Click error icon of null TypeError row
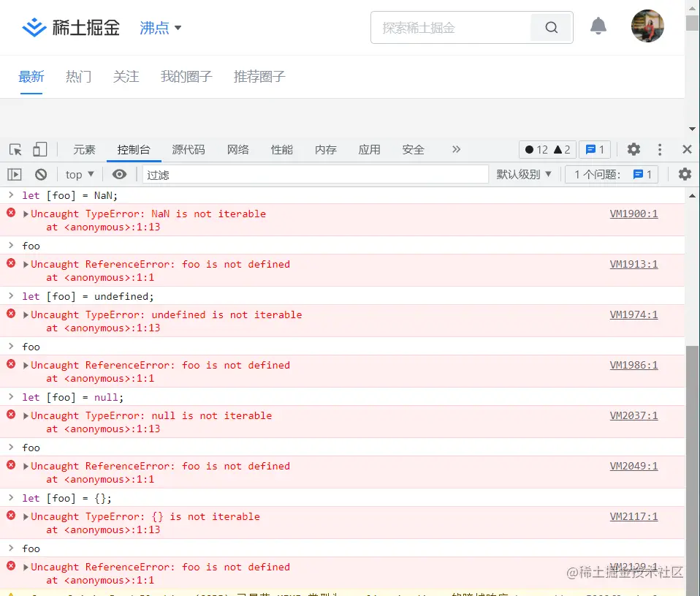The image size is (700, 596). (x=11, y=415)
